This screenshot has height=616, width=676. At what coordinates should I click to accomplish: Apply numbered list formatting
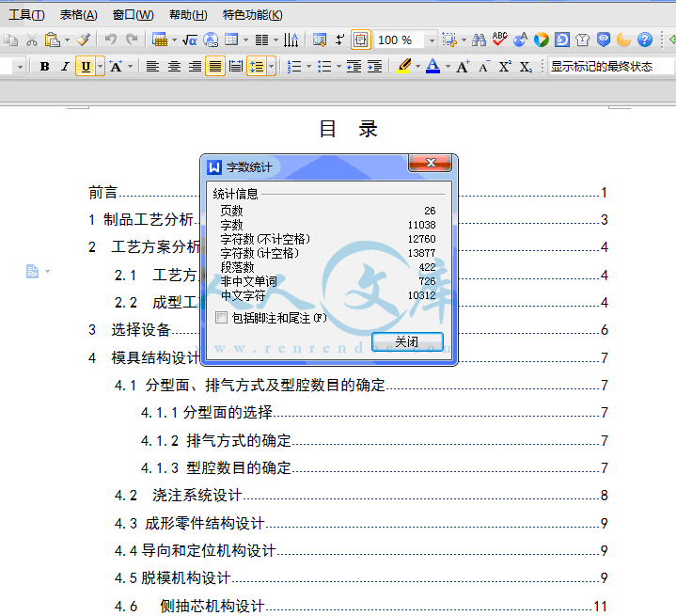point(294,67)
